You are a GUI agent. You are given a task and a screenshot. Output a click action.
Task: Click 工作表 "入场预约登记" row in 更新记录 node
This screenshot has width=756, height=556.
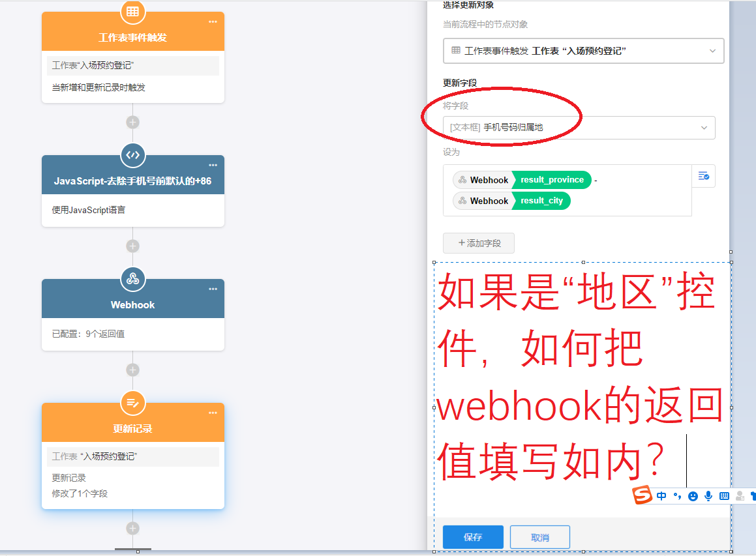click(133, 457)
